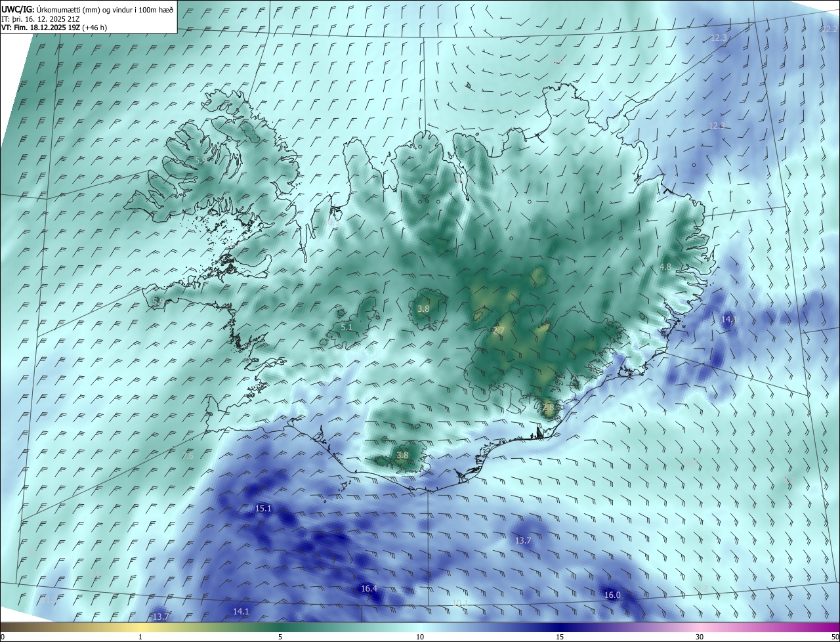Click the UWC/IG map title text
The height and width of the screenshot is (642, 840).
pyautogui.click(x=87, y=9)
